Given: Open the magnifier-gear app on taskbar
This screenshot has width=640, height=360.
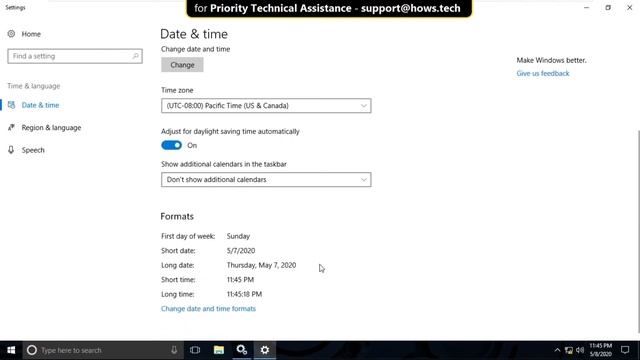Looking at the screenshot, I should tap(242, 350).
